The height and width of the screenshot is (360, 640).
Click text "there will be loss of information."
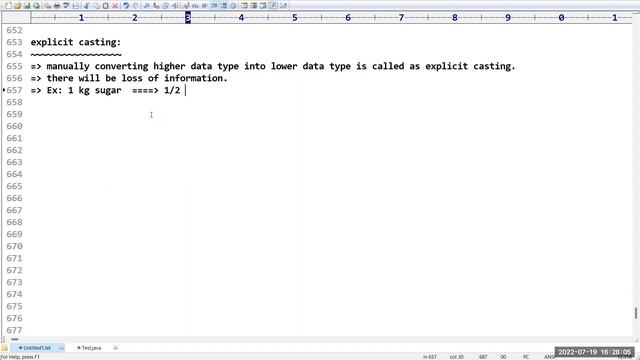pyautogui.click(x=137, y=78)
